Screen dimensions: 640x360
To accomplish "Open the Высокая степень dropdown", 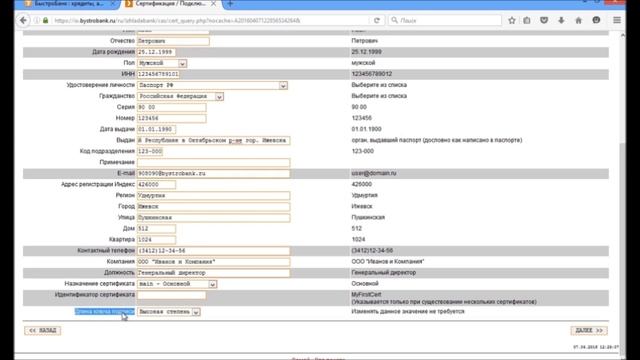I will point(169,312).
